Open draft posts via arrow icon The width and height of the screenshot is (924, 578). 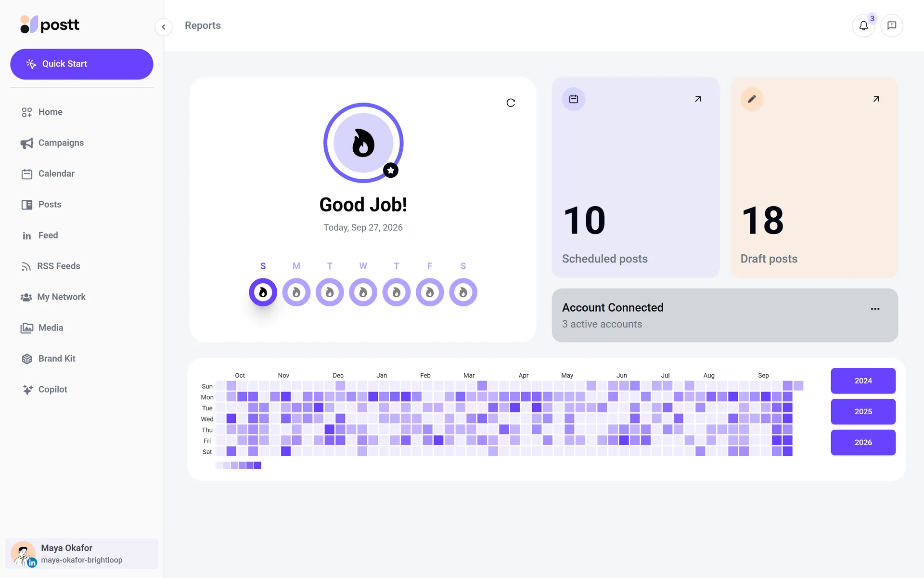pyautogui.click(x=876, y=99)
